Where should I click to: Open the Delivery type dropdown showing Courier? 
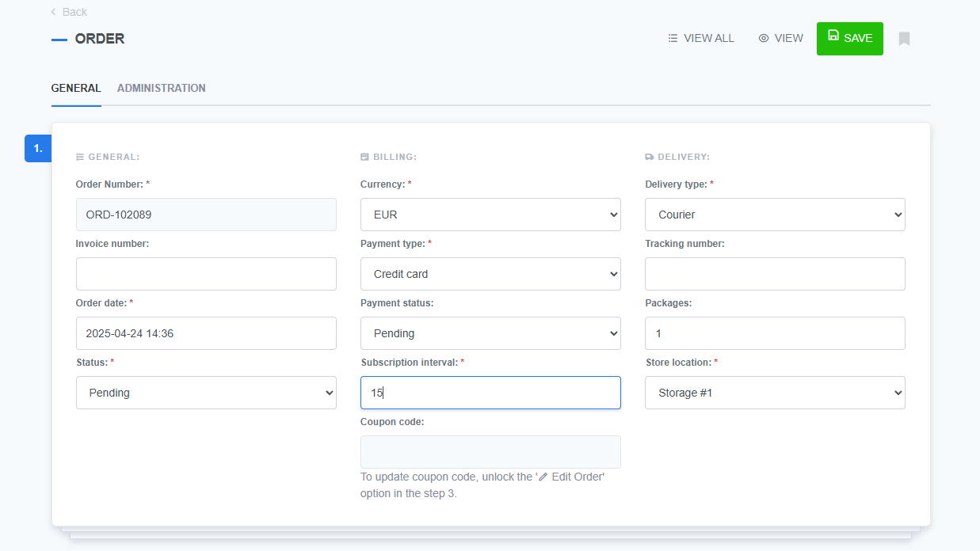click(x=774, y=214)
